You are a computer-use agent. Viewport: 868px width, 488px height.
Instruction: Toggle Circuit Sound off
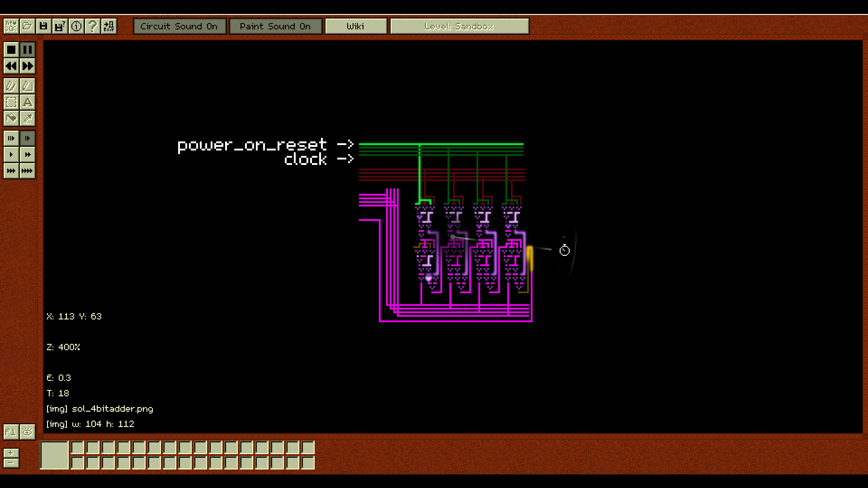coord(179,26)
